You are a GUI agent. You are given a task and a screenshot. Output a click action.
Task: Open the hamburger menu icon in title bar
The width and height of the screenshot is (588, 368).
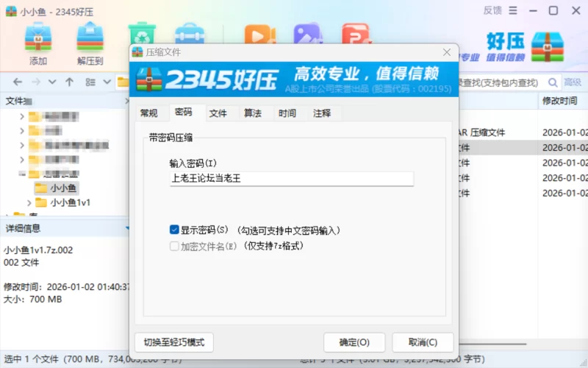point(512,10)
